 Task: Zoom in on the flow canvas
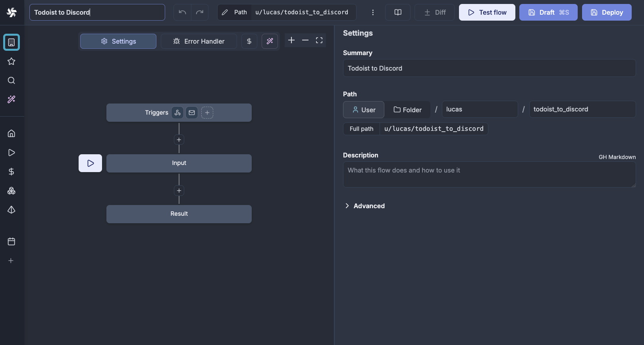click(291, 40)
